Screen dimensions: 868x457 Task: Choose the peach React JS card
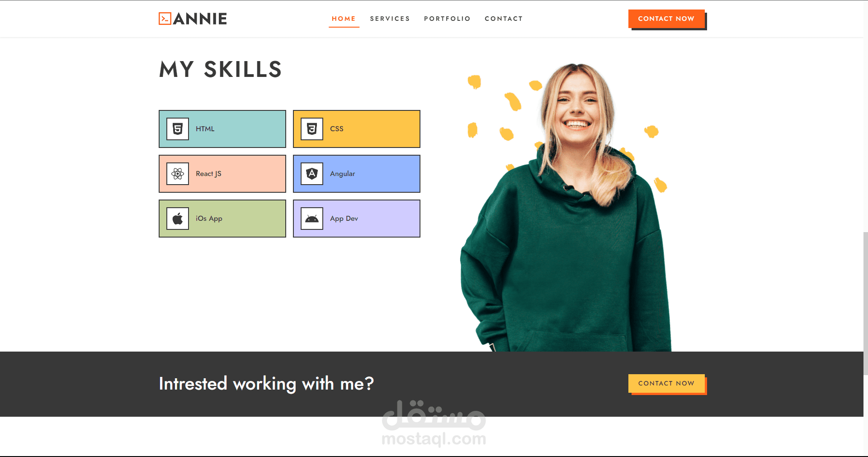[x=222, y=174]
